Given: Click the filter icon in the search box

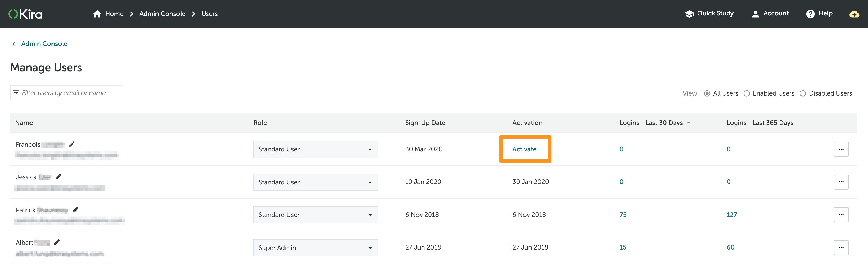Looking at the screenshot, I should (x=16, y=92).
